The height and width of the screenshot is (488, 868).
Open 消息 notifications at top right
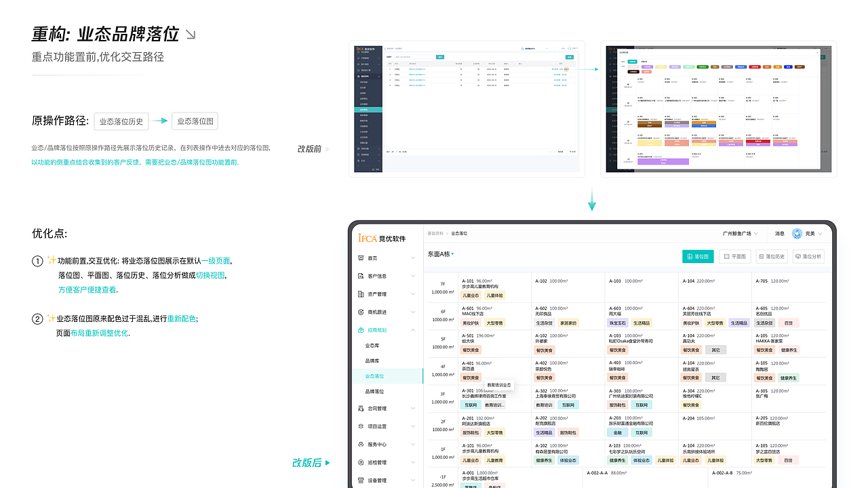(778, 234)
